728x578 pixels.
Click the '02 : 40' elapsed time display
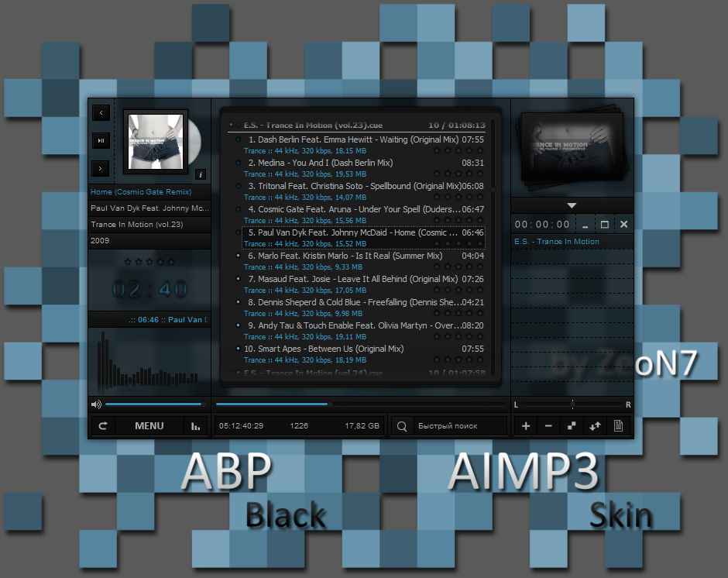pos(149,290)
